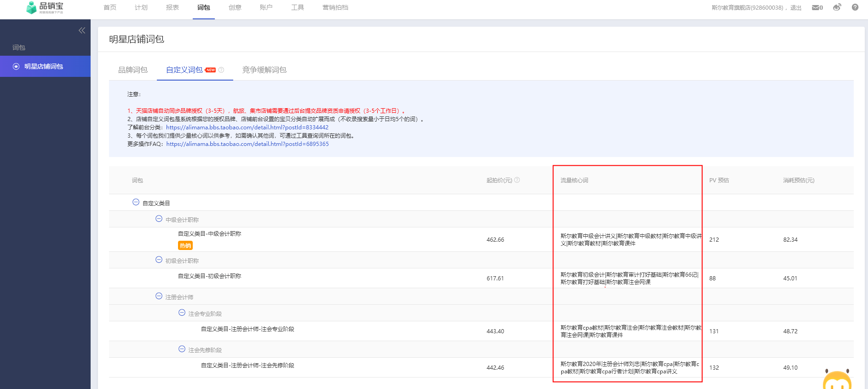
Task: Click the 消耗预估 value 49.10
Action: (x=790, y=368)
